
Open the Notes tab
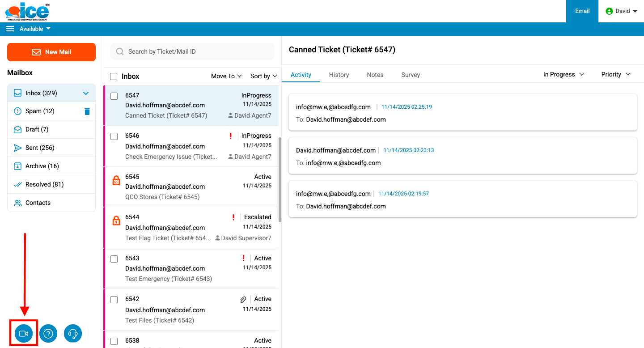tap(375, 75)
